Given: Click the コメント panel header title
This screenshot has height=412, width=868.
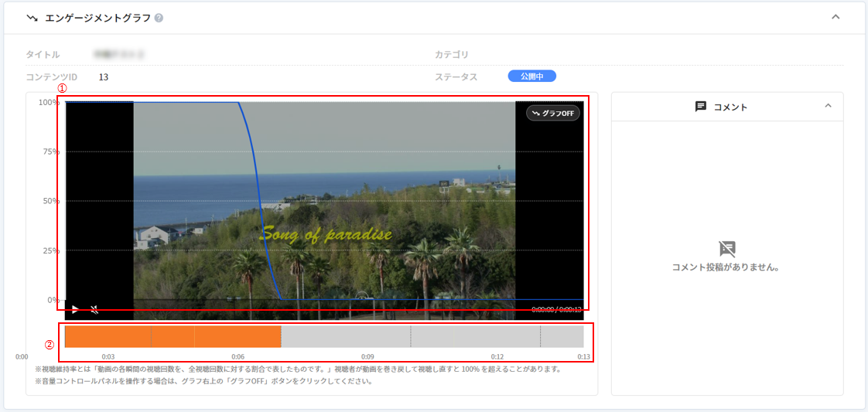Looking at the screenshot, I should (x=730, y=107).
